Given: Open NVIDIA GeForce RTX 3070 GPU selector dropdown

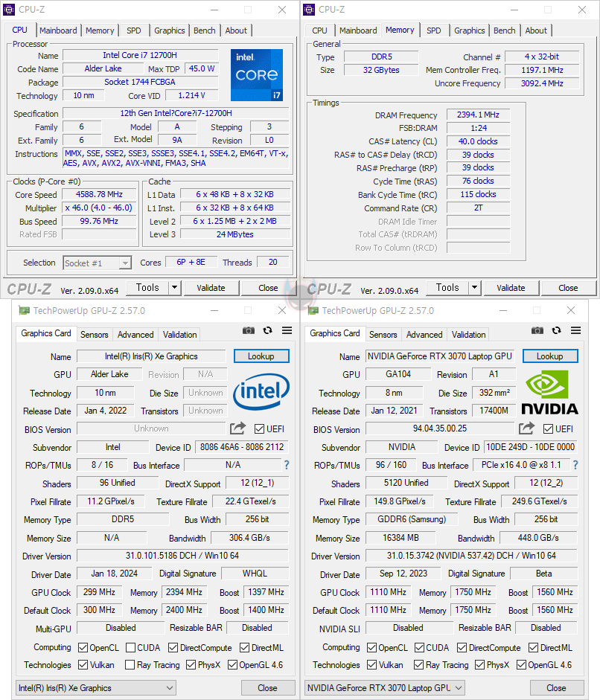Looking at the screenshot, I should [x=385, y=688].
